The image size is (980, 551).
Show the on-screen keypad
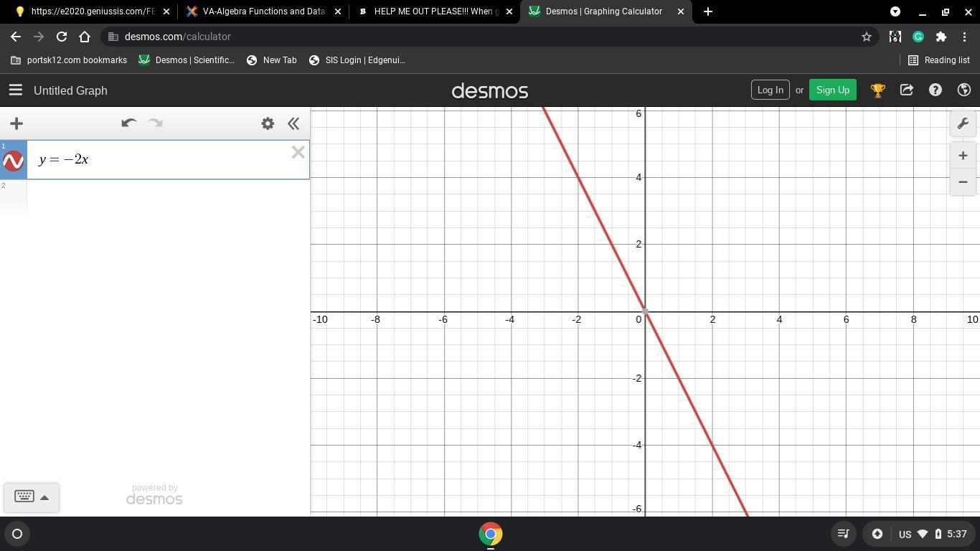pos(24,496)
